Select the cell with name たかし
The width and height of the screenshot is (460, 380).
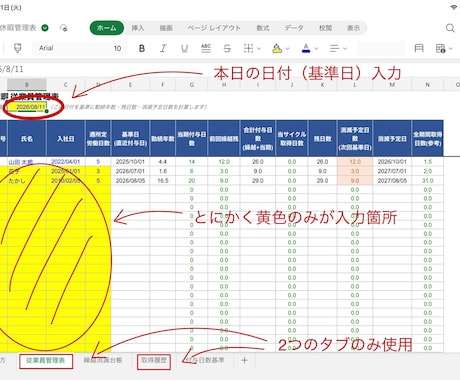[27, 181]
